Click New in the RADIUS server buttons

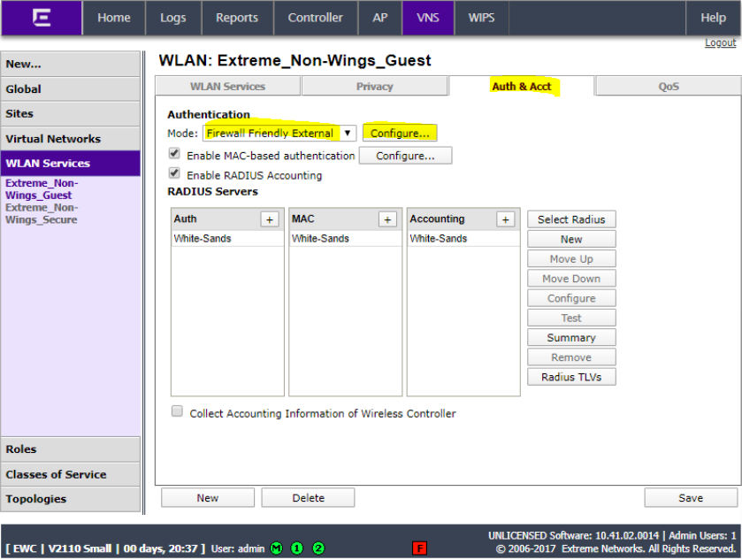pyautogui.click(x=571, y=240)
